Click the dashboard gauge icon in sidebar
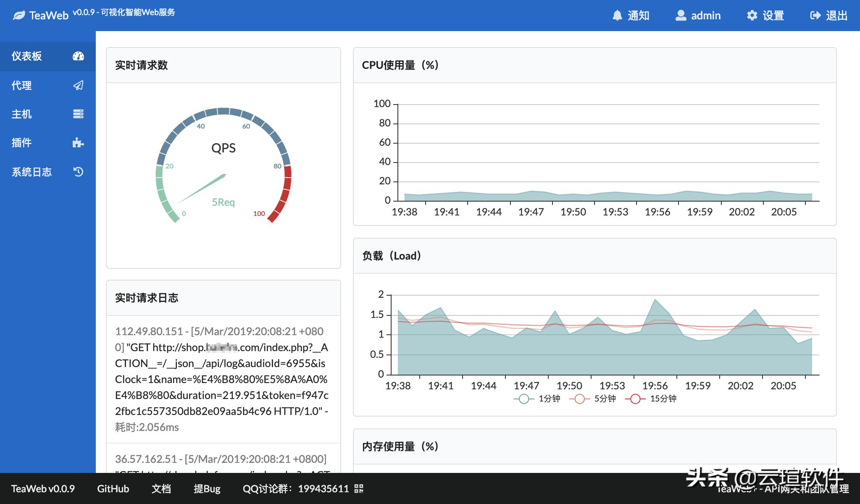Image resolution: width=860 pixels, height=504 pixels. coord(78,56)
